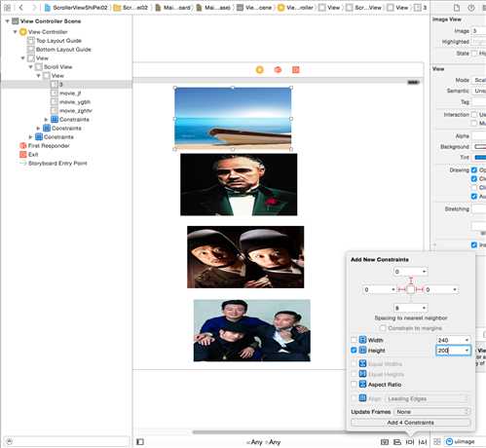Select the beach boat image view
The width and height of the screenshot is (486, 448).
pos(233,119)
